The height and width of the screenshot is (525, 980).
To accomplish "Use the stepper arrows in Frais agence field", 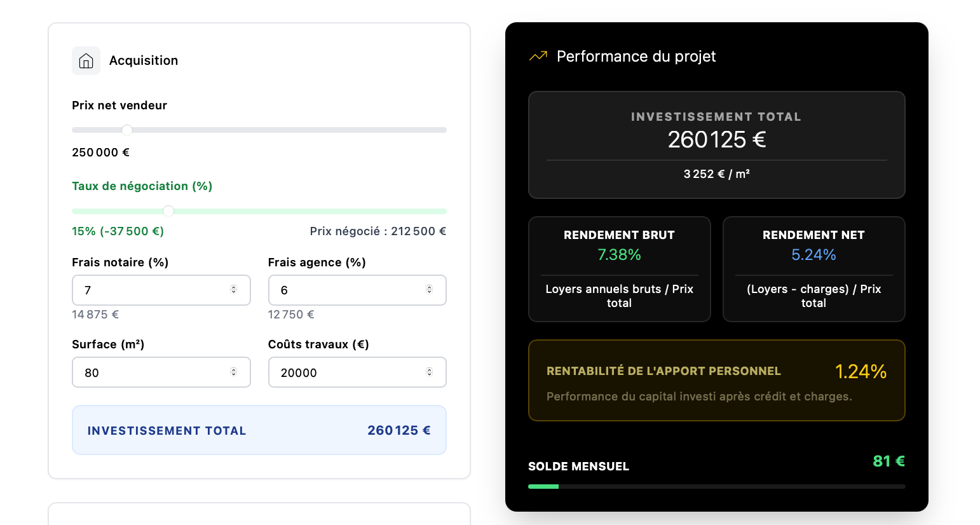I will coord(429,290).
